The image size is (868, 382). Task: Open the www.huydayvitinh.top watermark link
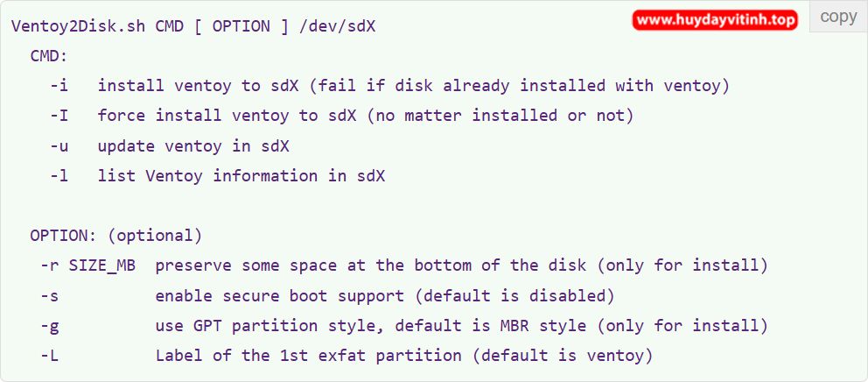(x=715, y=19)
